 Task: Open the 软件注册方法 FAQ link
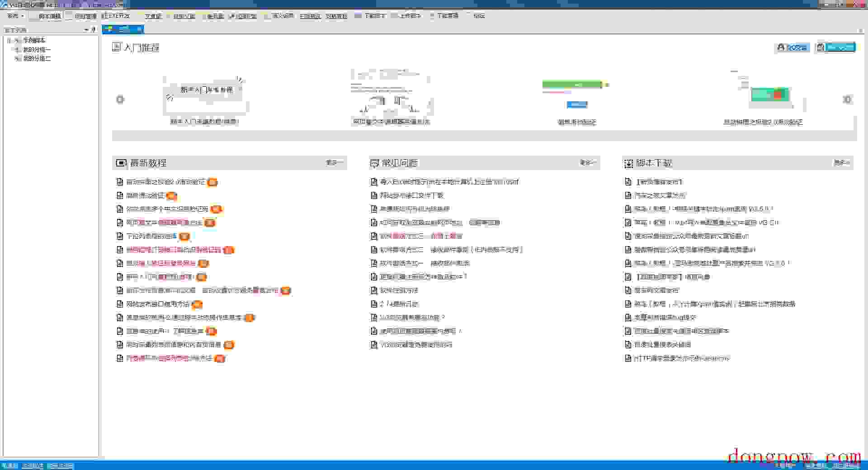pyautogui.click(x=399, y=290)
